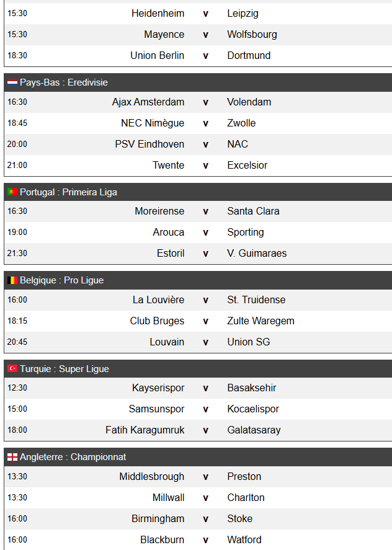Click the Galatasaray team name
392x550 pixels.
pyautogui.click(x=254, y=430)
